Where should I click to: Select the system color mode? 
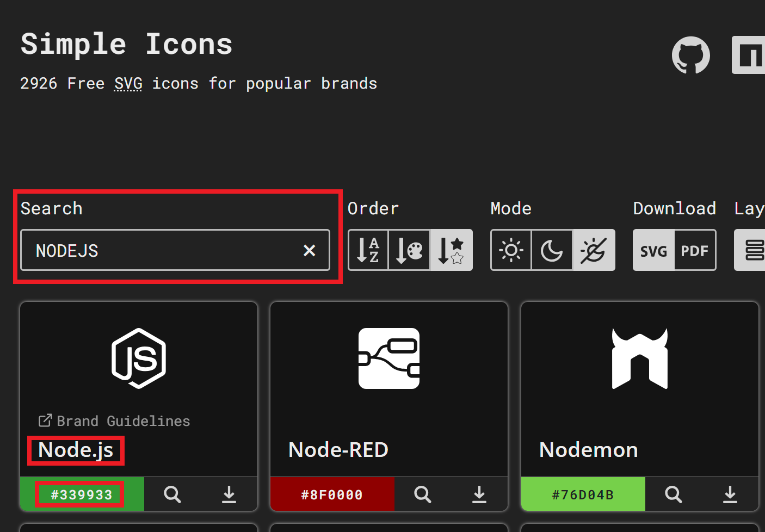point(594,250)
